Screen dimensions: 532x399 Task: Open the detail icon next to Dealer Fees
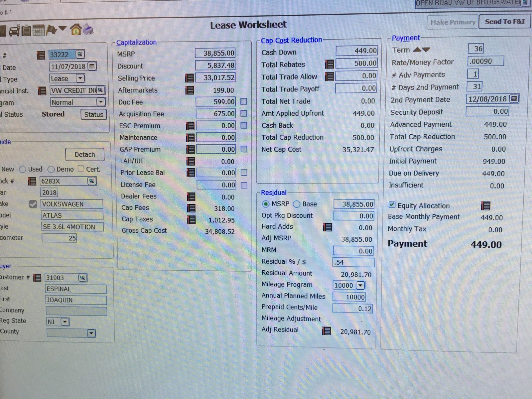[191, 197]
